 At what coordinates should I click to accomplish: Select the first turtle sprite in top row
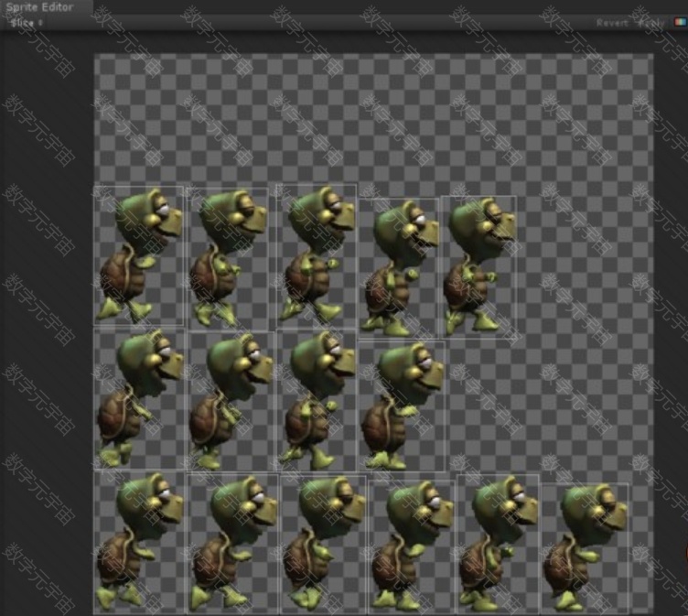pos(139,256)
